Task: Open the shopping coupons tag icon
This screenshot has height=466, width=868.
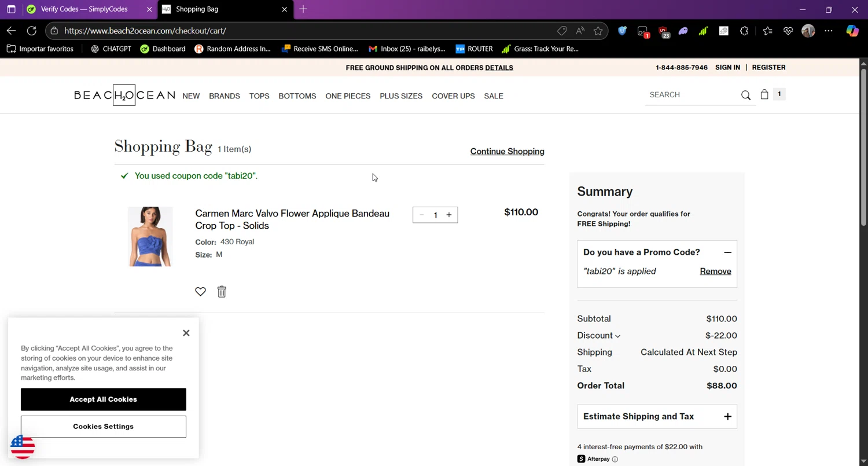Action: tap(561, 31)
